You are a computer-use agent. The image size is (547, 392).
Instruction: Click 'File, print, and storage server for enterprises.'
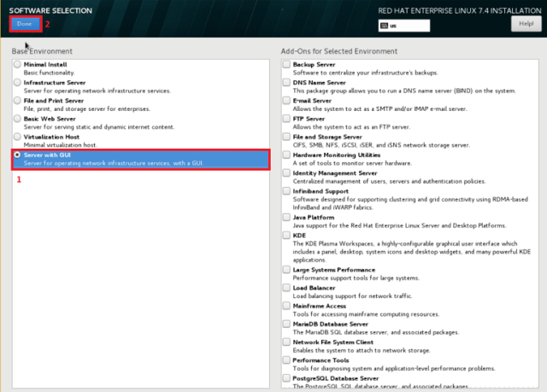87,109
